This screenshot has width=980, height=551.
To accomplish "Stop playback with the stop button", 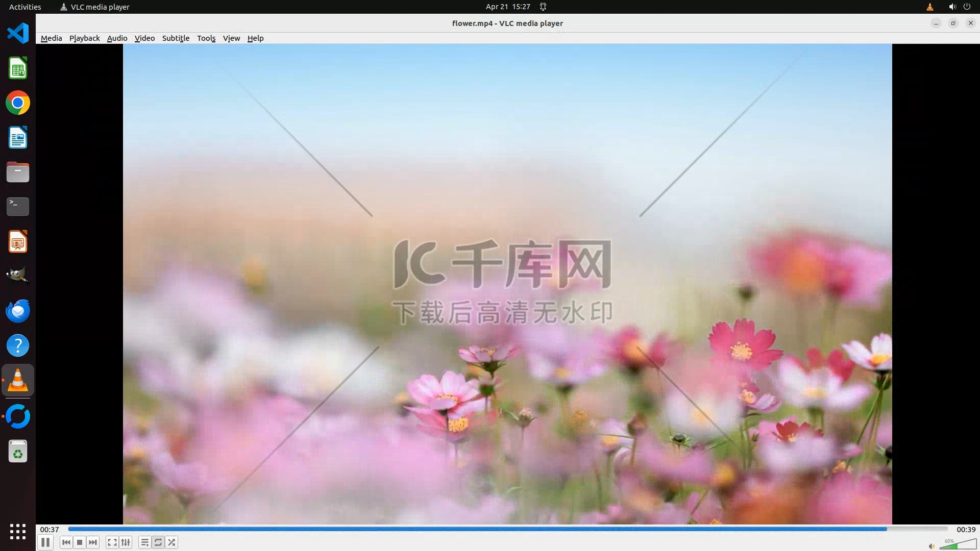I will tap(80, 542).
